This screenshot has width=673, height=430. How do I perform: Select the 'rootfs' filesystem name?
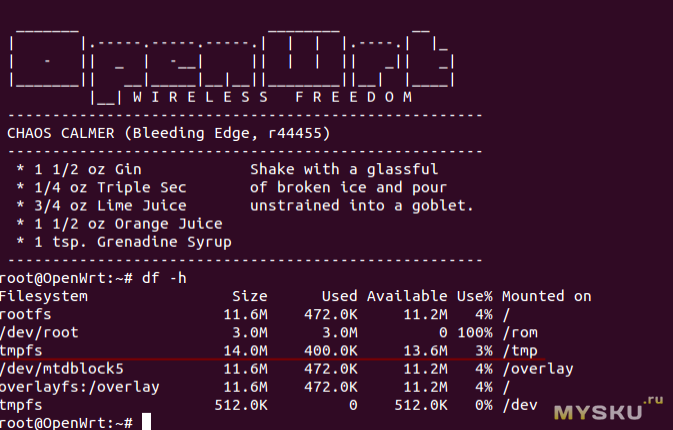click(25, 315)
